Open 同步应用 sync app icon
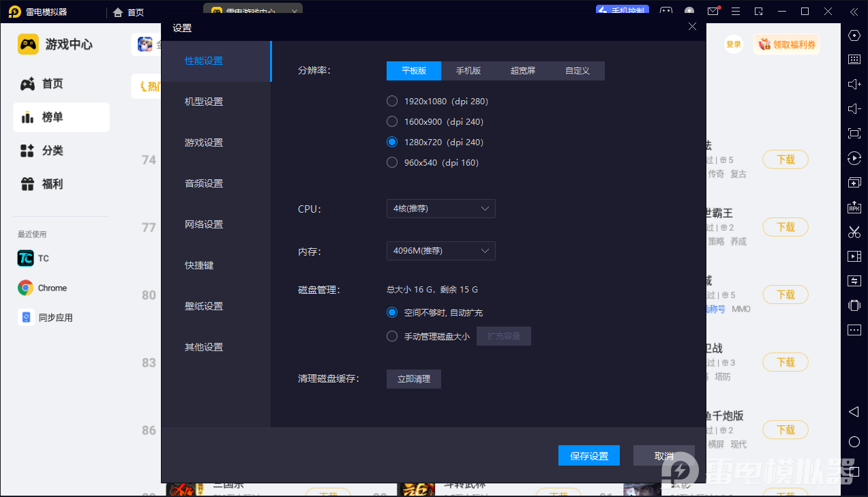Image resolution: width=868 pixels, height=497 pixels. (45, 317)
